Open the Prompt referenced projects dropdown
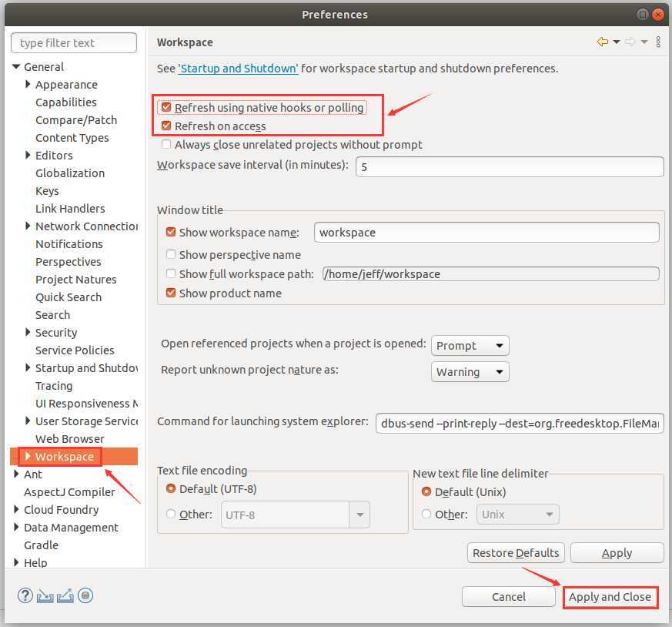 tap(470, 346)
